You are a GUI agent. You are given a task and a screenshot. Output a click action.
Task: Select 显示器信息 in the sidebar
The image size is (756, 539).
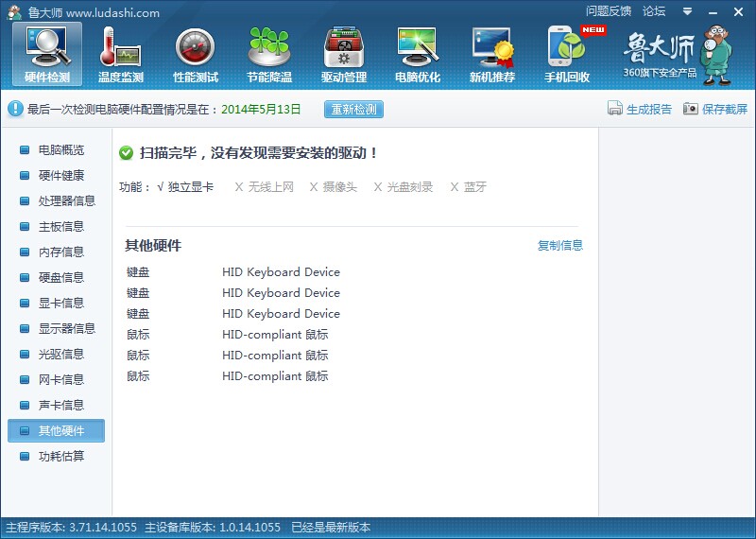[x=56, y=329]
